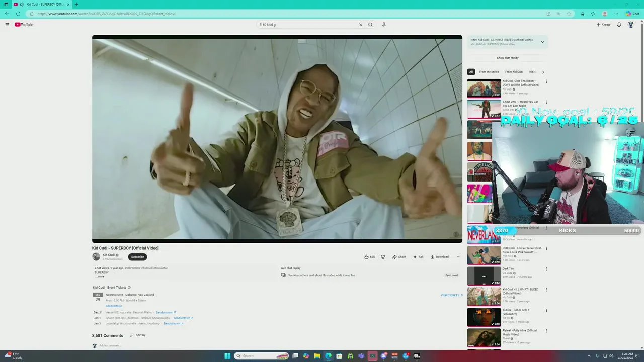Show next filter chips arrow

click(x=543, y=72)
